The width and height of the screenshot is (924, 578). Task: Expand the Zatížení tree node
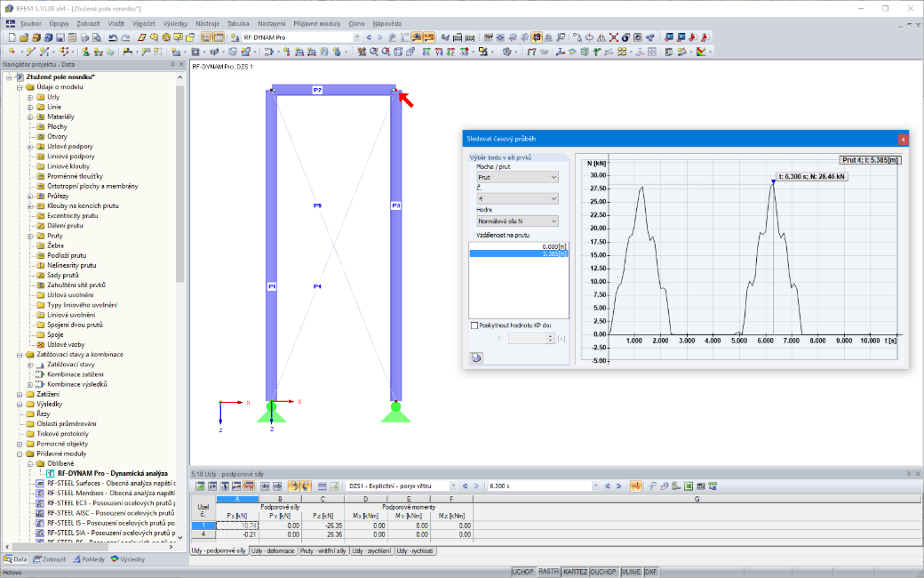pyautogui.click(x=20, y=394)
